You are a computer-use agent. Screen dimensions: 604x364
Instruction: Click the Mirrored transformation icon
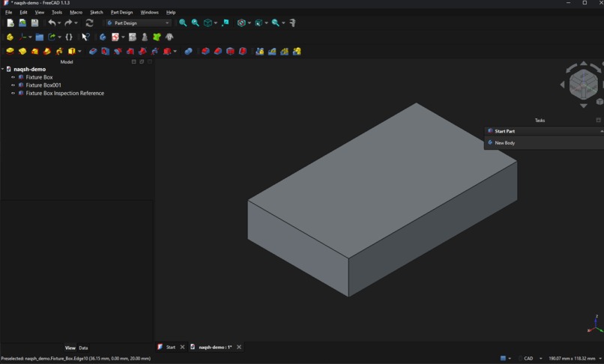point(260,51)
